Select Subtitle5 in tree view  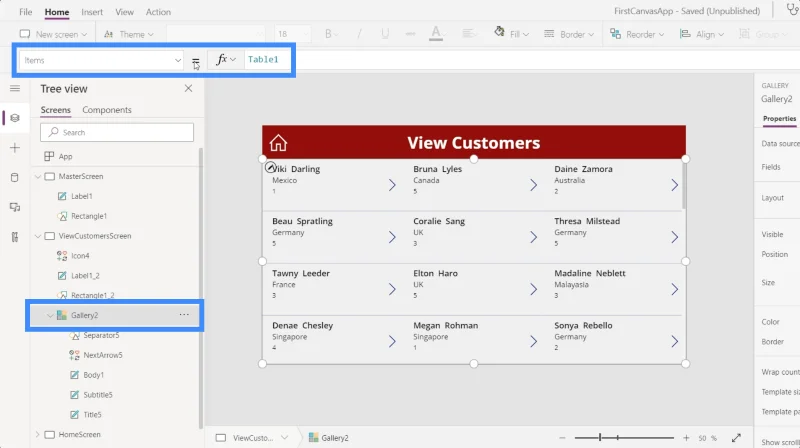(98, 395)
